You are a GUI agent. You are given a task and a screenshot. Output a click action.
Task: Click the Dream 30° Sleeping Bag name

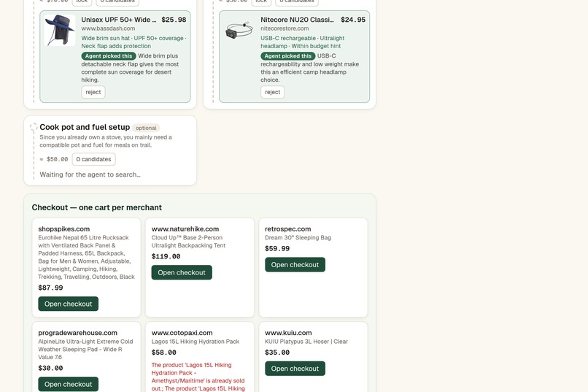298,237
